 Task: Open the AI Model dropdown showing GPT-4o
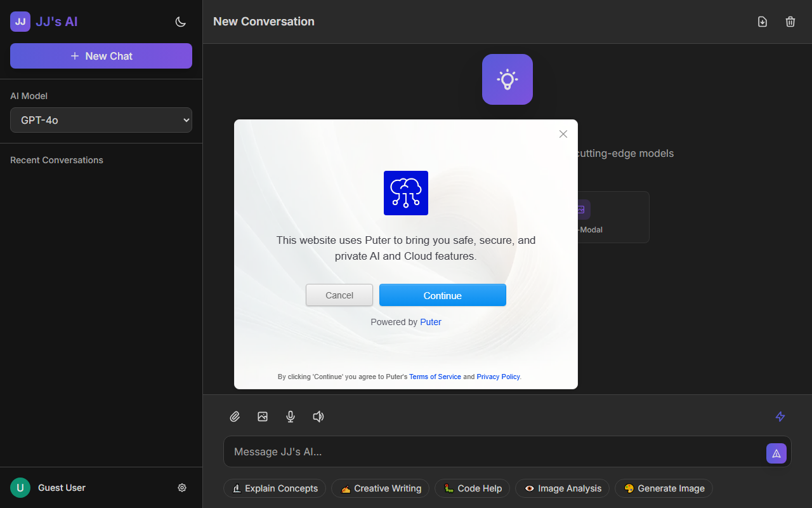click(101, 119)
